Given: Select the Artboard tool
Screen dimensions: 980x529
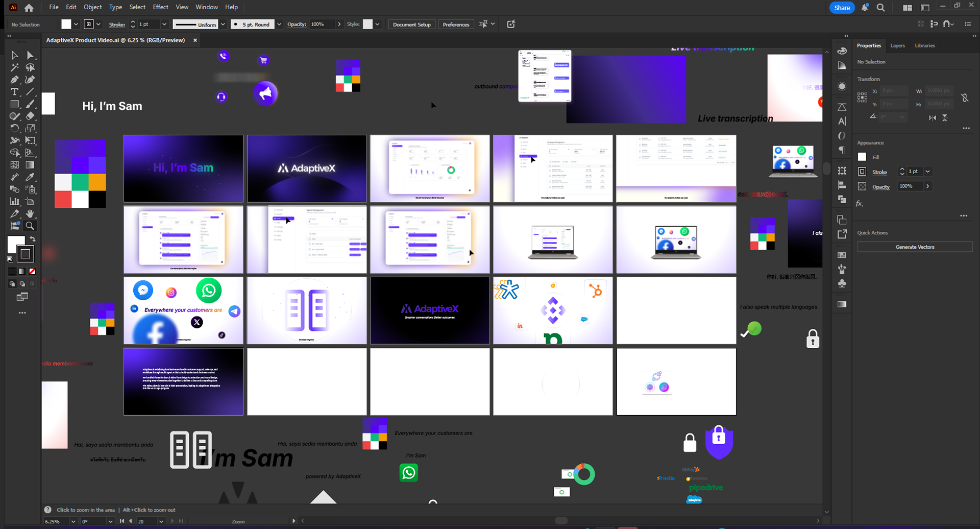Looking at the screenshot, I should coord(30,201).
